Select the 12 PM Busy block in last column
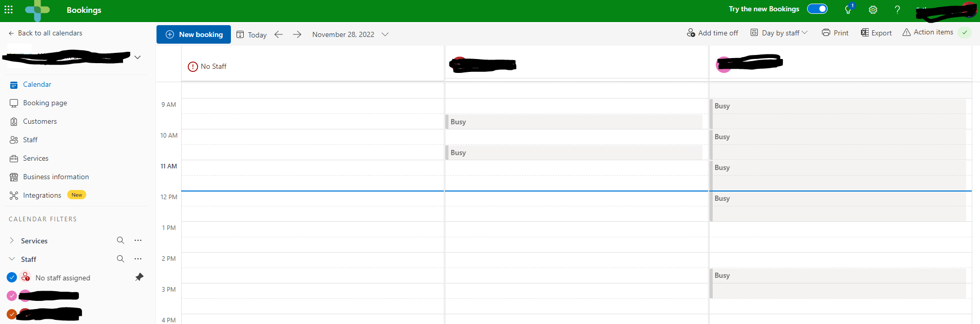 coord(838,206)
